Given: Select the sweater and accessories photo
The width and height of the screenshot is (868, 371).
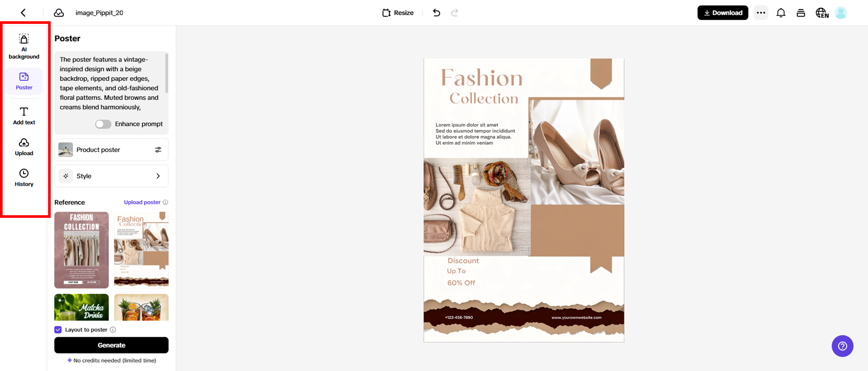Looking at the screenshot, I should (477, 207).
